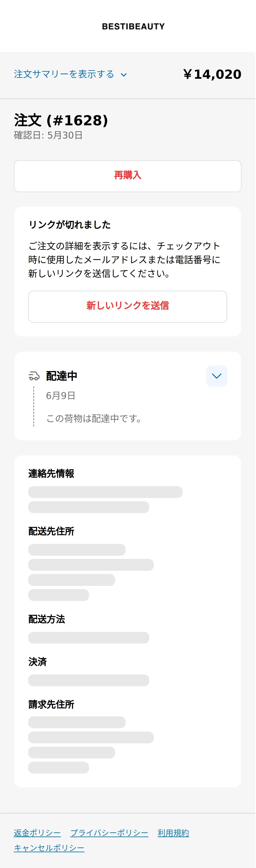Click the リンクが切れました notice title
256x868 pixels.
70,224
